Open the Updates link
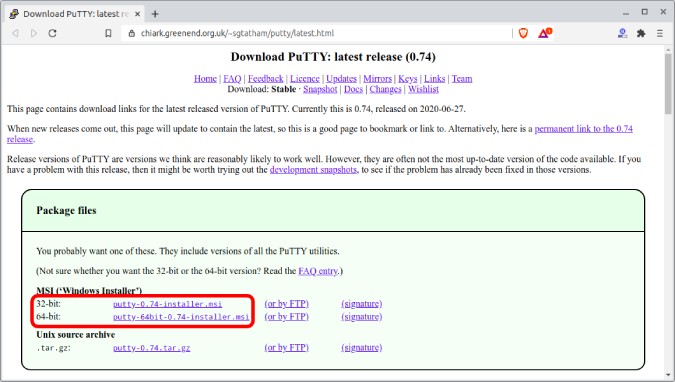The image size is (675, 382). point(341,79)
